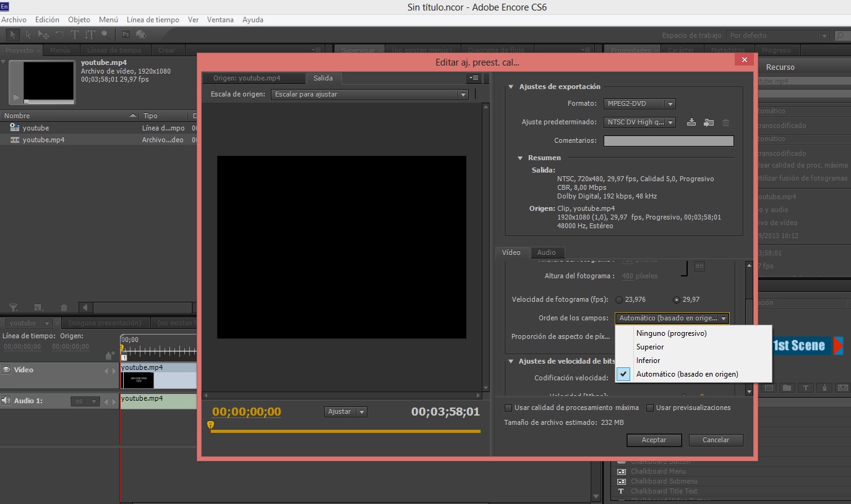
Task: Click the export preview playhead marker
Action: tap(211, 425)
